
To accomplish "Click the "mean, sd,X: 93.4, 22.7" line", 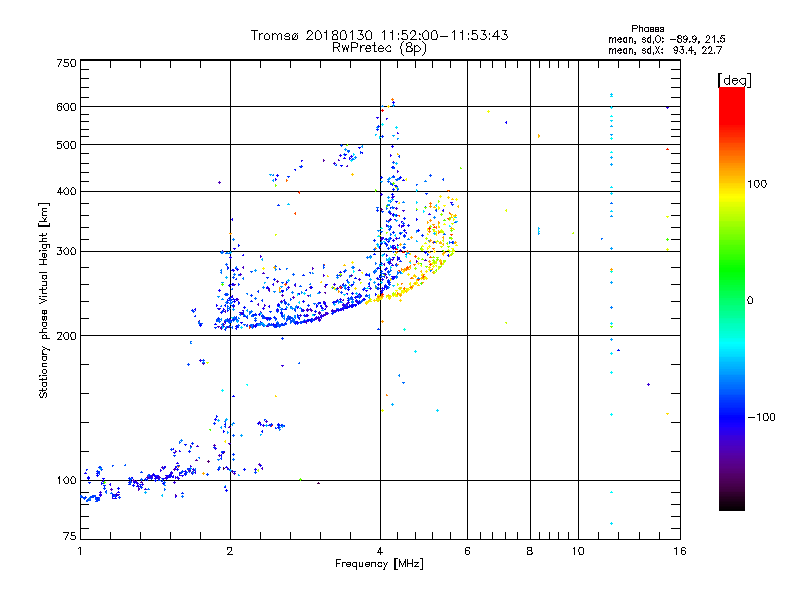I will [x=665, y=51].
